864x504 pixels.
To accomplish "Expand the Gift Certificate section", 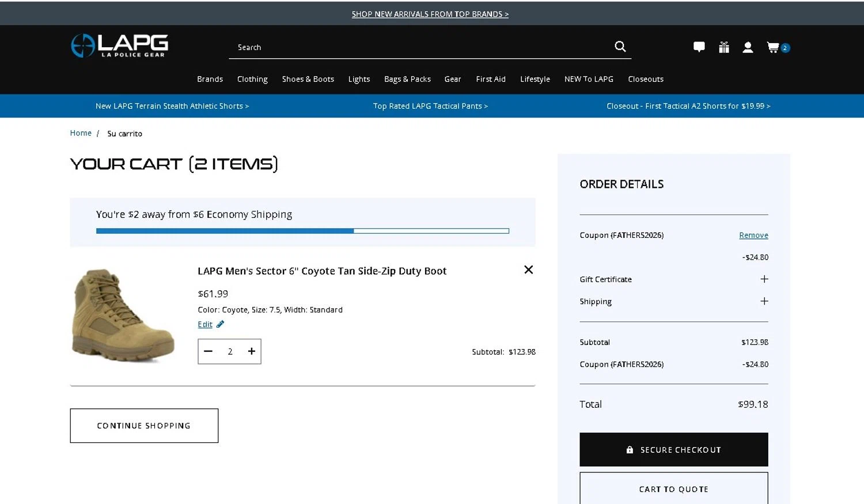I will [x=764, y=279].
